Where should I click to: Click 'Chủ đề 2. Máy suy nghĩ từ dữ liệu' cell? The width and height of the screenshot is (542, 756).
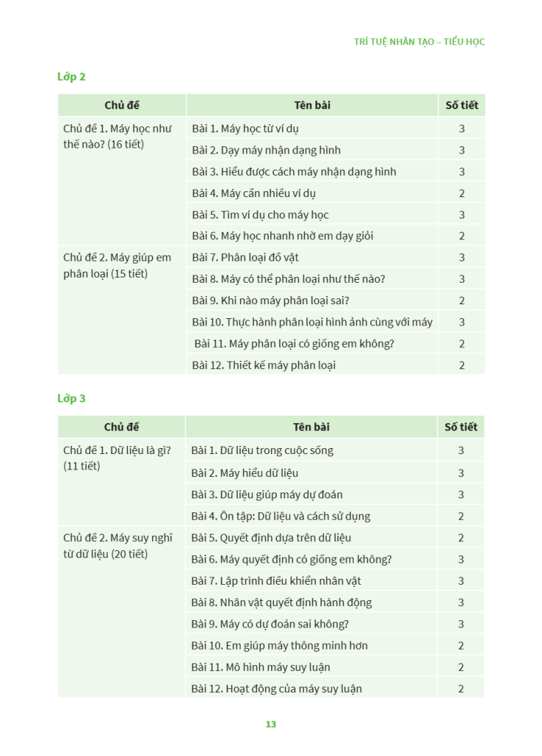[117, 546]
